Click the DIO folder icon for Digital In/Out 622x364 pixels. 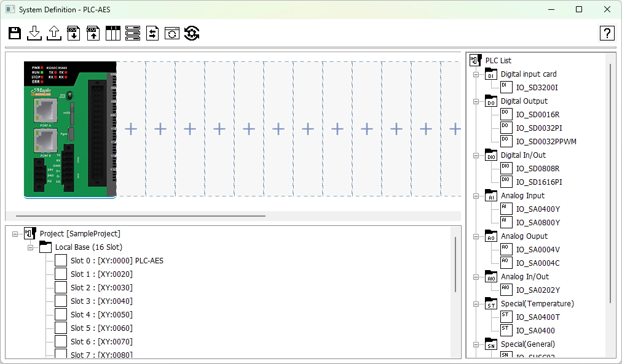tap(490, 155)
